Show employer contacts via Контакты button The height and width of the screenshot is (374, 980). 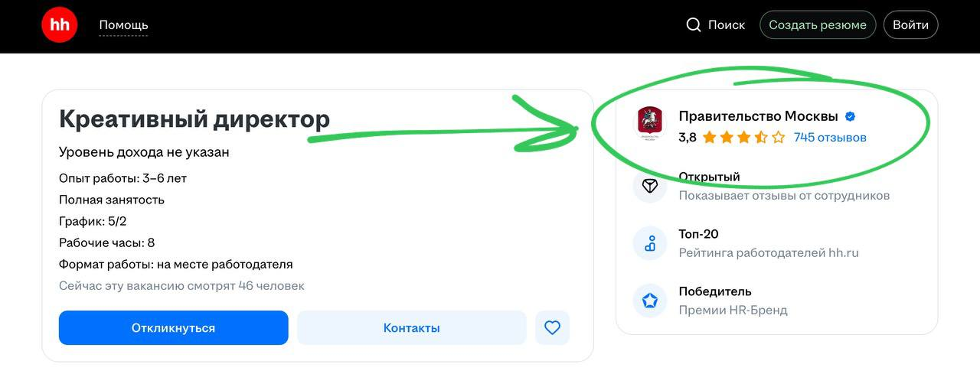pos(411,328)
